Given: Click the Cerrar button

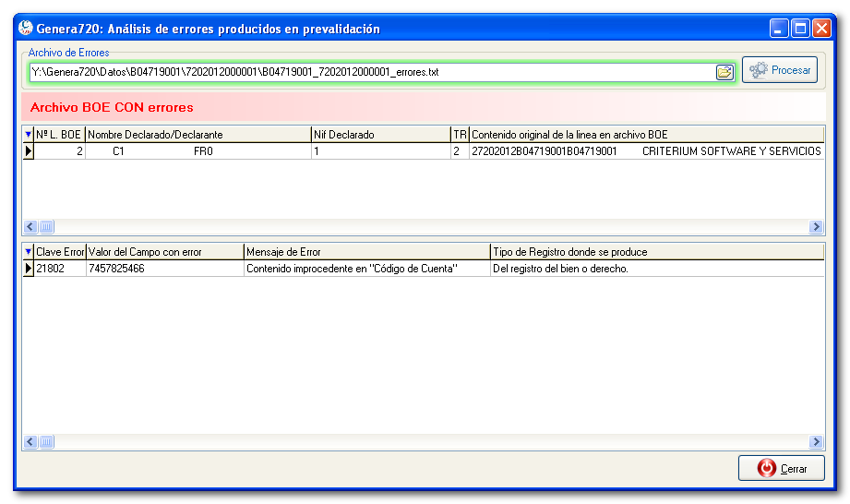Looking at the screenshot, I should 781,468.
